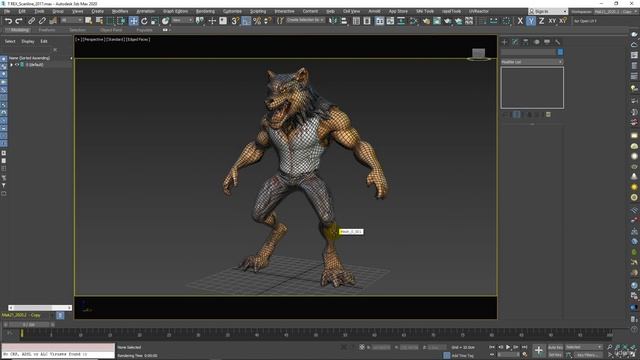Click the Perspective viewport label
Screen dimensions: 640x360
[93, 40]
